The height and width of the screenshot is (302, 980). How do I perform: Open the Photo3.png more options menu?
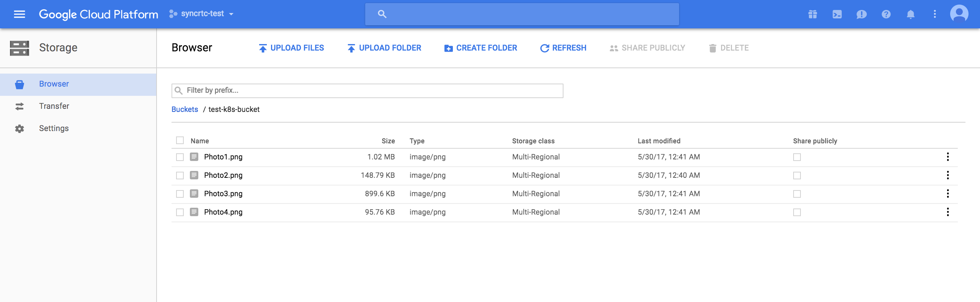coord(948,194)
